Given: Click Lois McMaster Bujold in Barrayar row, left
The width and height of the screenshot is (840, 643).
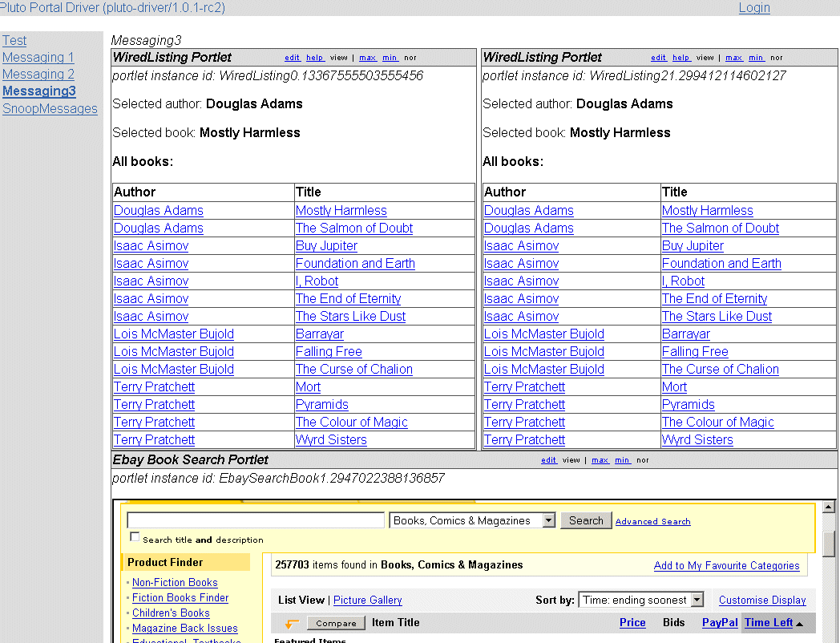Looking at the screenshot, I should (x=174, y=334).
